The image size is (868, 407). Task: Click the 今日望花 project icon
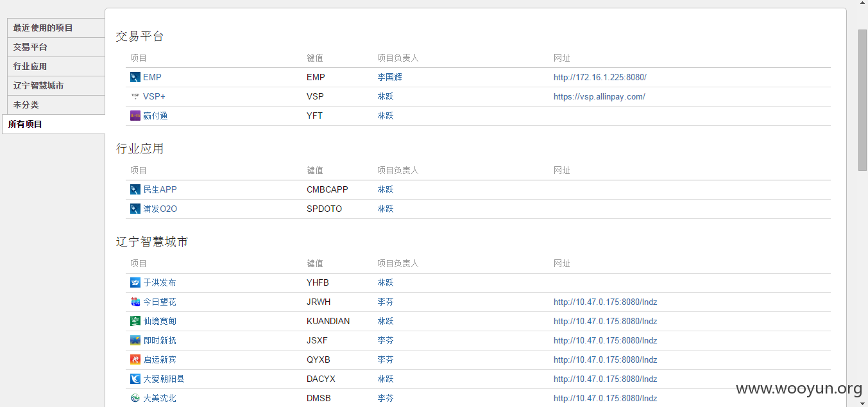tap(135, 302)
